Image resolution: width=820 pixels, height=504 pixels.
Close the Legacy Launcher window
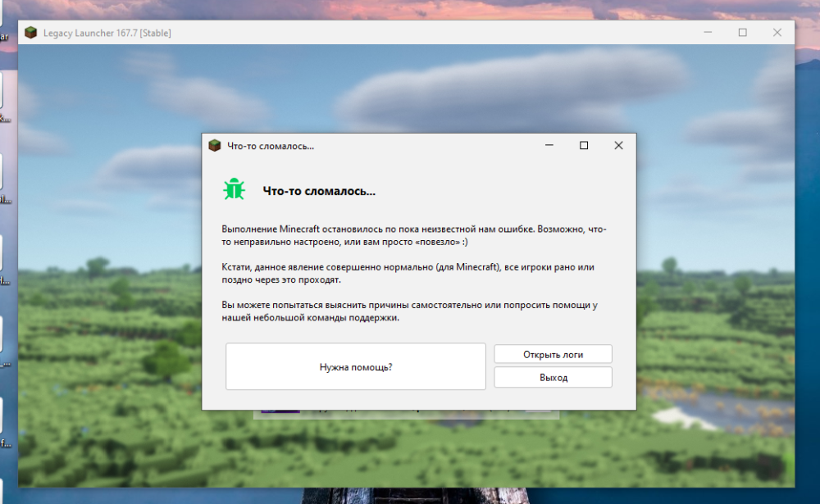(777, 33)
